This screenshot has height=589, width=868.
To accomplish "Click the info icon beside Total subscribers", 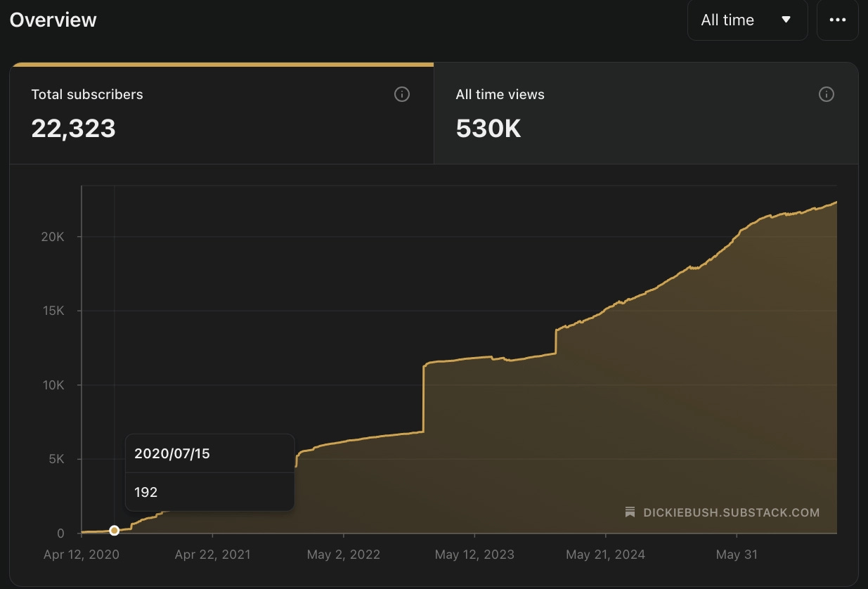I will click(x=402, y=94).
